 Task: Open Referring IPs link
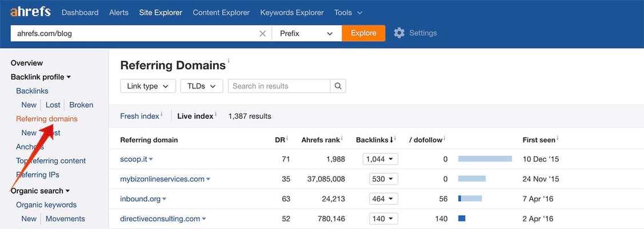pos(38,175)
